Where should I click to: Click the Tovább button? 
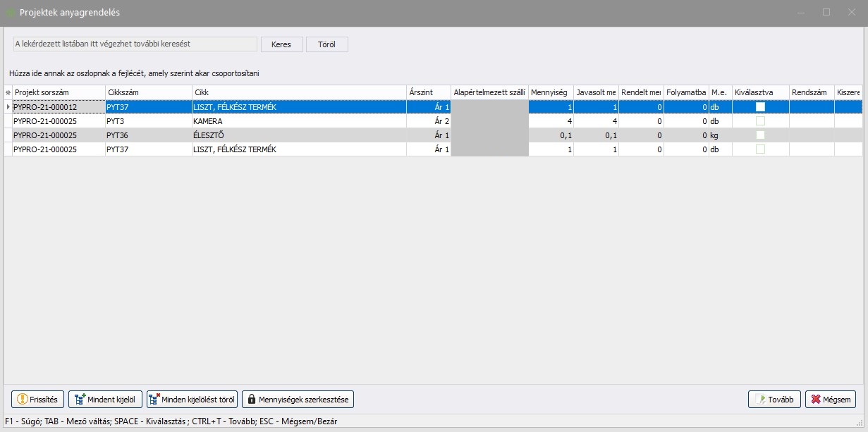[774, 400]
